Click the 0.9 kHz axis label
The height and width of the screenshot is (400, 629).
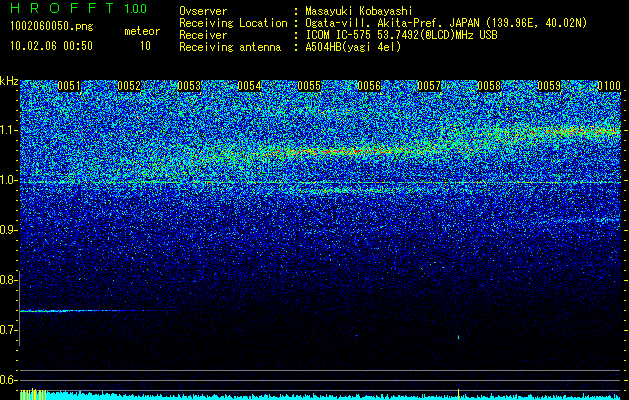click(x=7, y=230)
